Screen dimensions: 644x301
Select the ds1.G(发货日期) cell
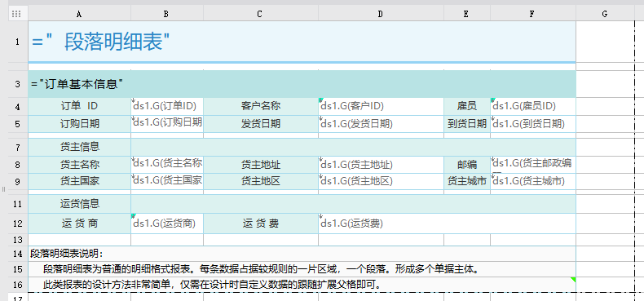point(381,124)
